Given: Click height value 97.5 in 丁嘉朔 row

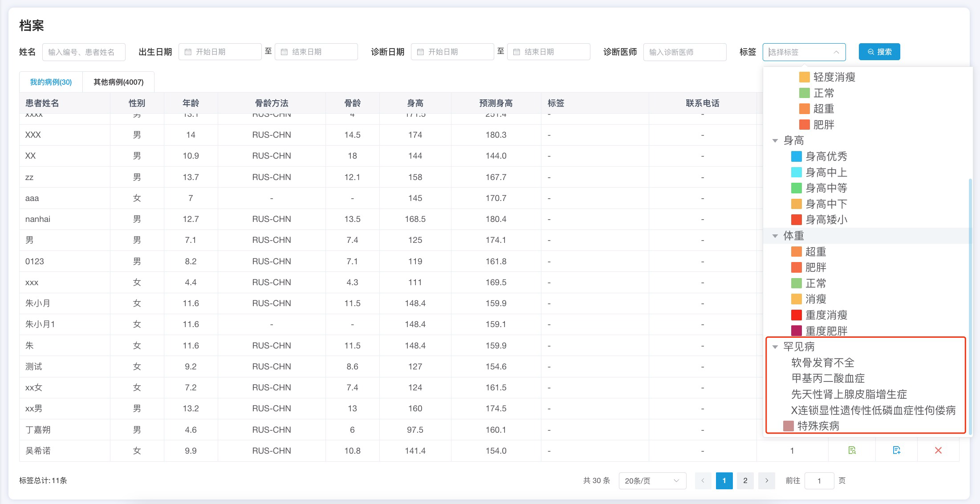Looking at the screenshot, I should (x=415, y=430).
